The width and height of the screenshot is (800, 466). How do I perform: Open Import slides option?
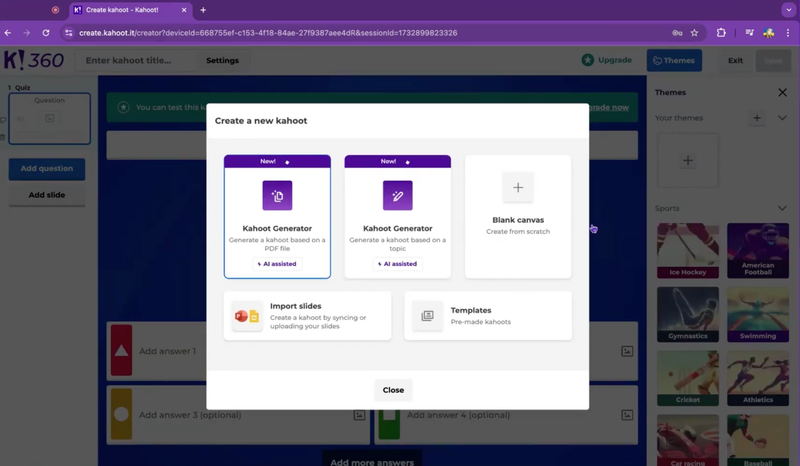pyautogui.click(x=307, y=316)
